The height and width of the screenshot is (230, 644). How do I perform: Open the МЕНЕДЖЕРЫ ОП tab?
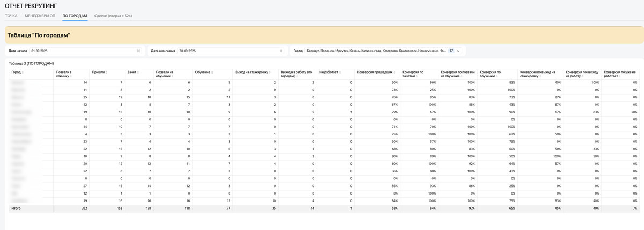coord(40,16)
